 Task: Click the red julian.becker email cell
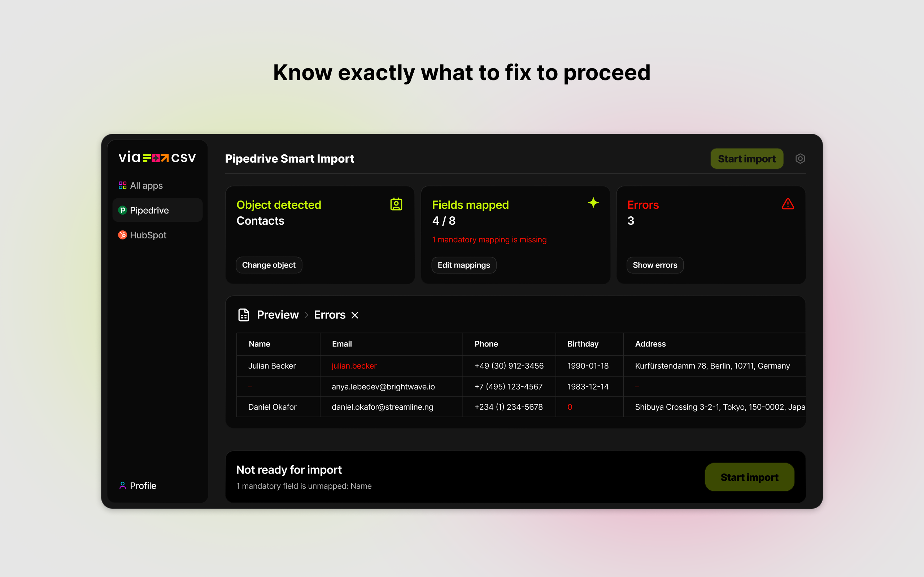354,366
